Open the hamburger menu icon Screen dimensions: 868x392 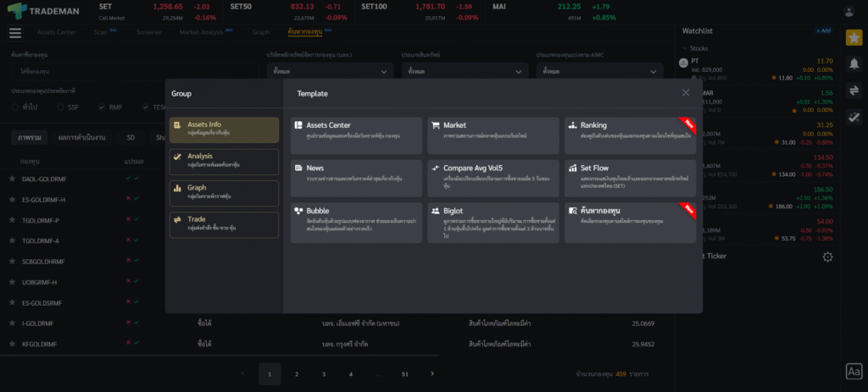click(x=14, y=33)
